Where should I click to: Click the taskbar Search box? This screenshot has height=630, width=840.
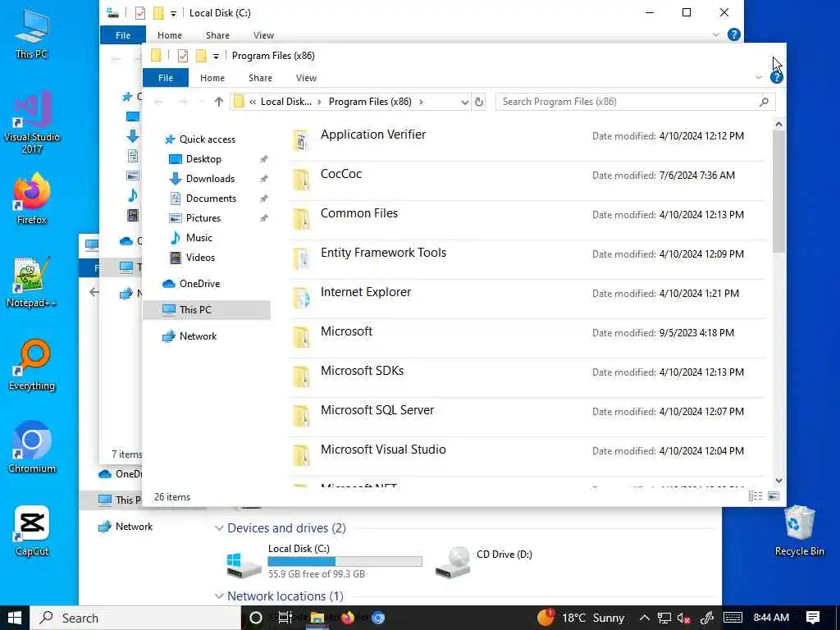click(136, 618)
